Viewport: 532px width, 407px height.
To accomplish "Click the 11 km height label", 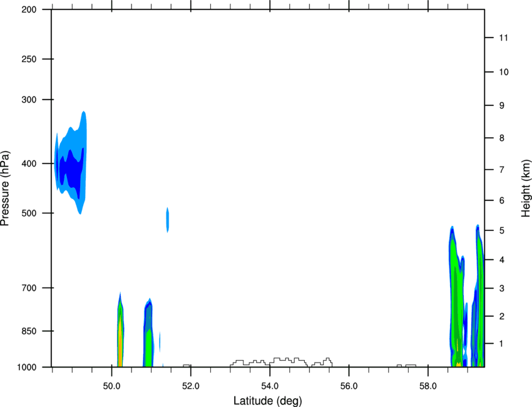I will [x=503, y=38].
